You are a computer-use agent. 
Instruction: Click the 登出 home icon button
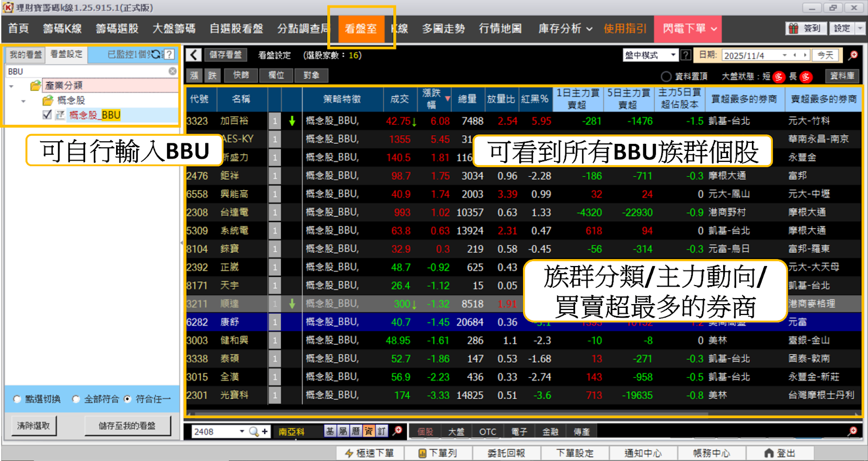[x=779, y=453]
